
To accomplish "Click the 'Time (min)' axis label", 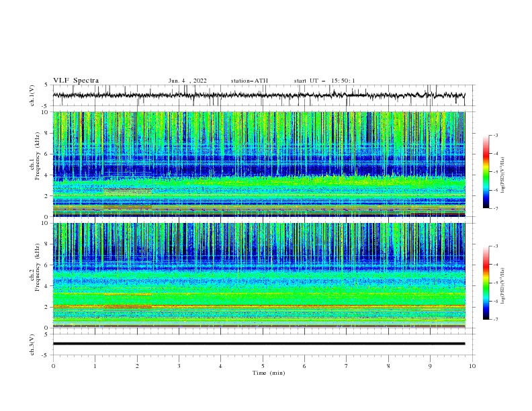I will click(269, 373).
